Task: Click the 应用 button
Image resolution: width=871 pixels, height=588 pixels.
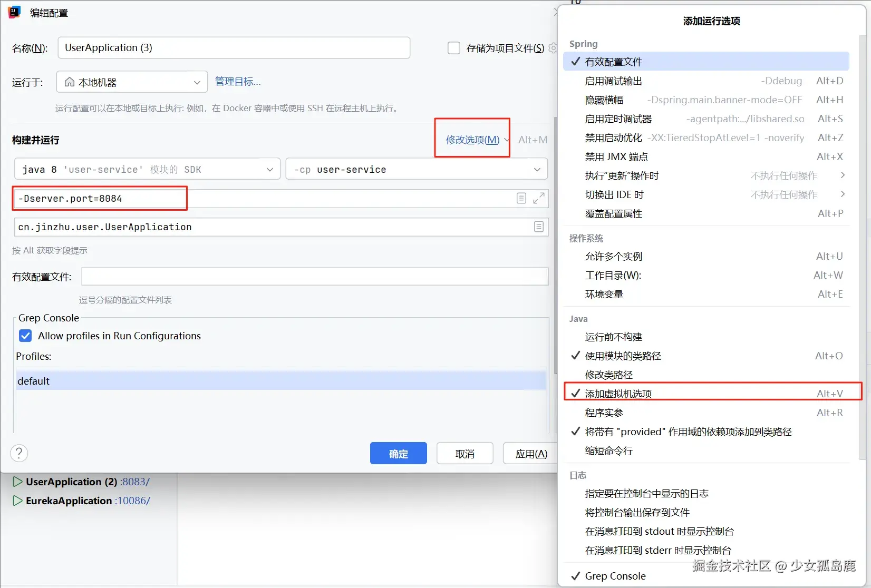Action: point(531,453)
